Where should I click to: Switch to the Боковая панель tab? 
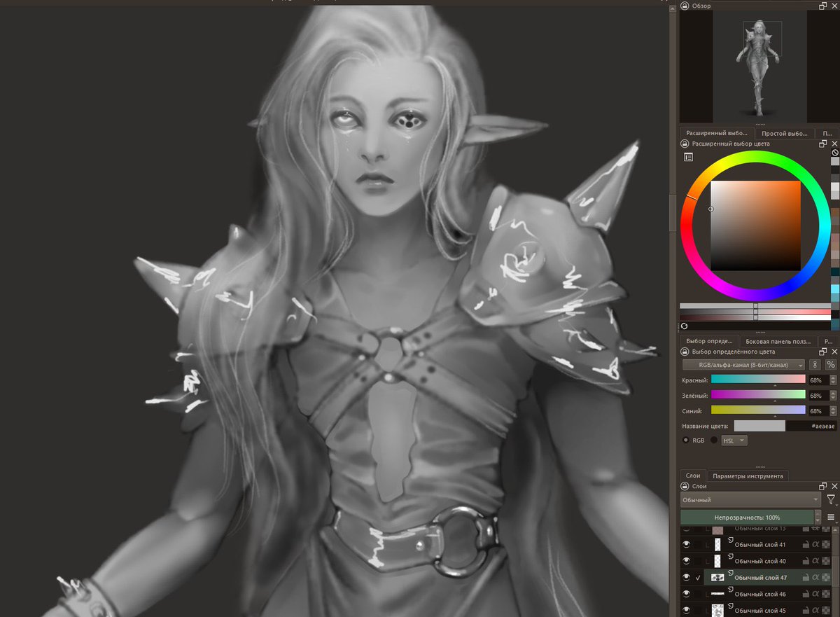pyautogui.click(x=779, y=340)
